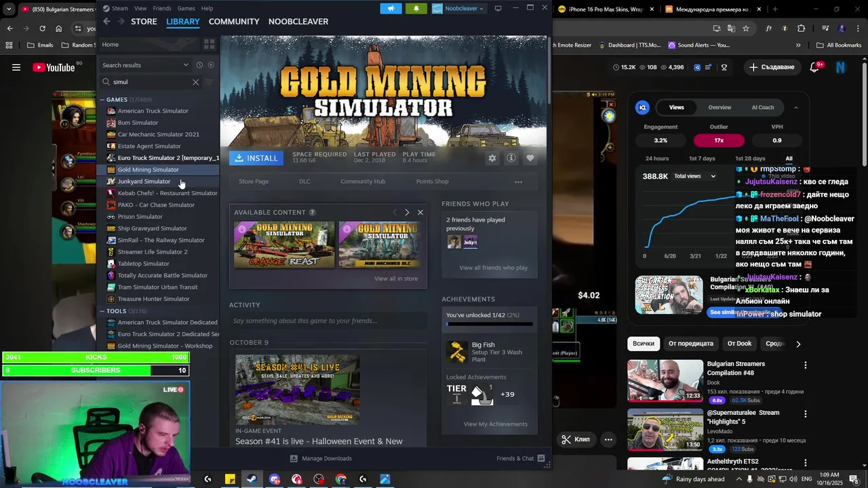Open the Total views dropdown

click(695, 176)
